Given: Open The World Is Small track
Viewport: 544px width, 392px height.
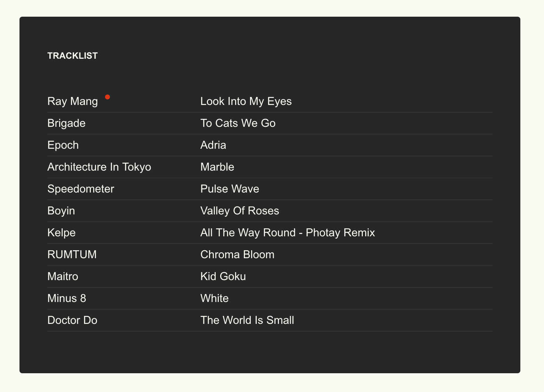Looking at the screenshot, I should coord(247,320).
